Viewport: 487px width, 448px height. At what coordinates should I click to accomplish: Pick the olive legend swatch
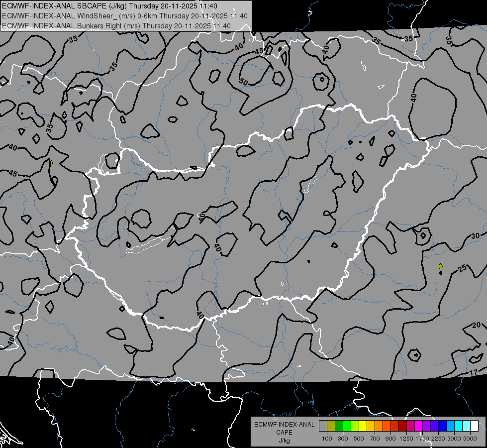331,426
